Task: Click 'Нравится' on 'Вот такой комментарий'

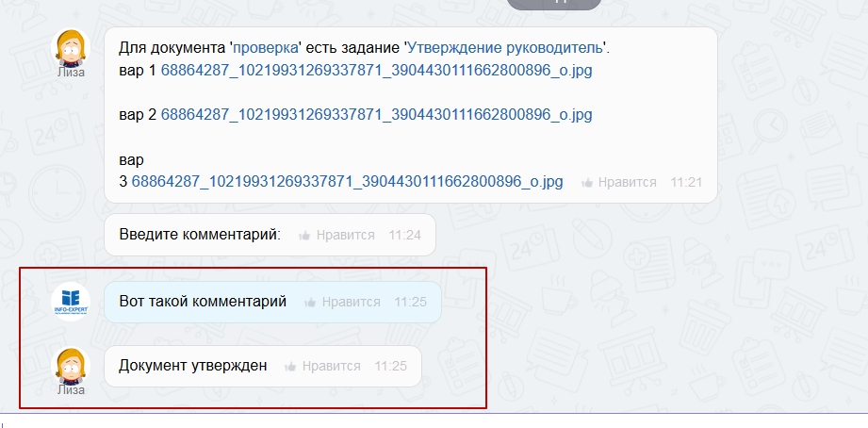Action: 351,303
